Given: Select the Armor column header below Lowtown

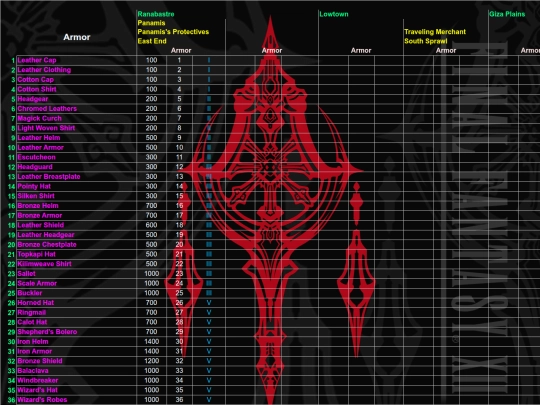Looking at the screenshot, I should click(361, 51).
